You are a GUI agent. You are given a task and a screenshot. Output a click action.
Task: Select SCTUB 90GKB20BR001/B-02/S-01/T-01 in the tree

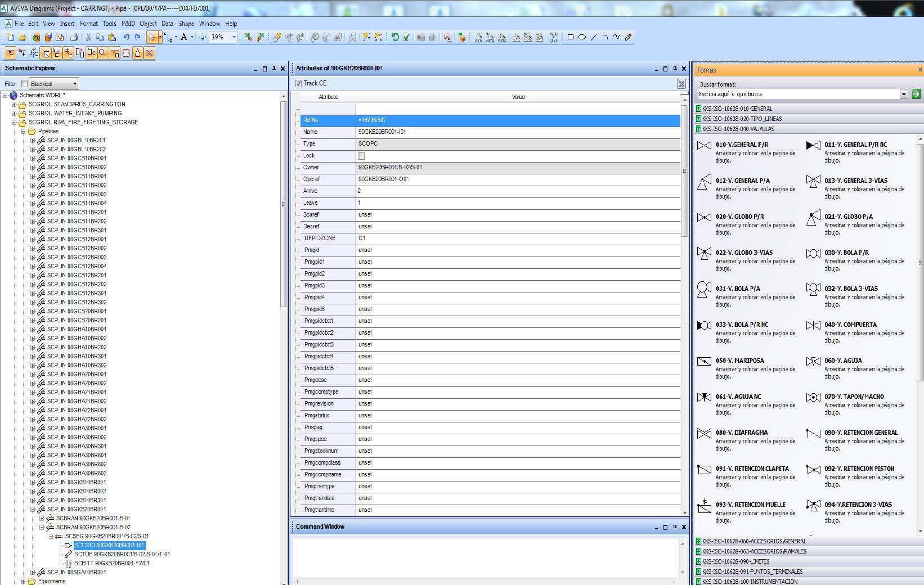click(122, 554)
